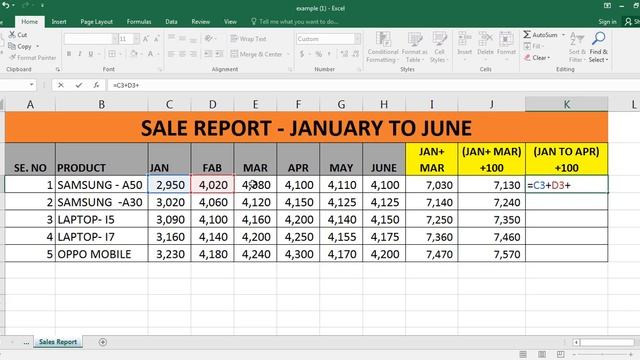
Task: Open the Custom number format dropdown
Action: [x=358, y=39]
